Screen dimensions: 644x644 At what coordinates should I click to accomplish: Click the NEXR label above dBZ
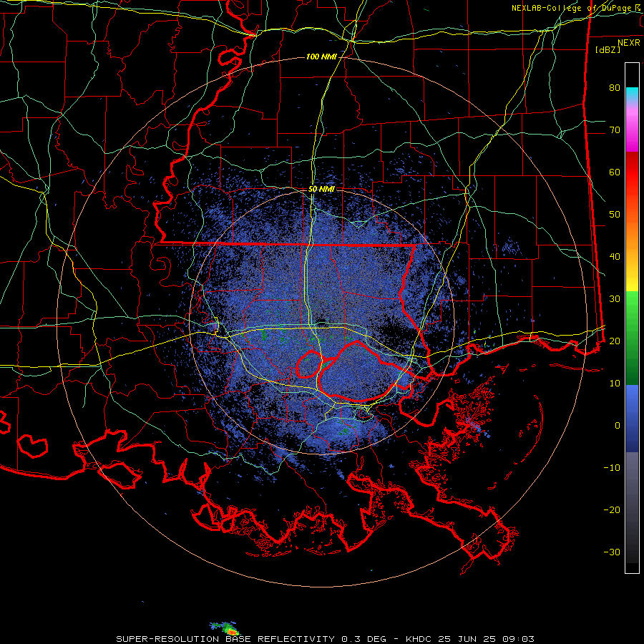pos(629,43)
